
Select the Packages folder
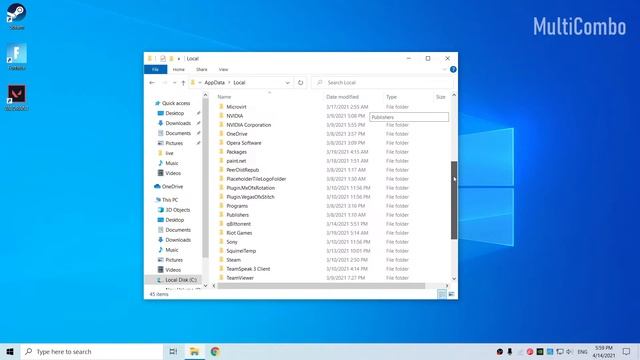coord(236,152)
